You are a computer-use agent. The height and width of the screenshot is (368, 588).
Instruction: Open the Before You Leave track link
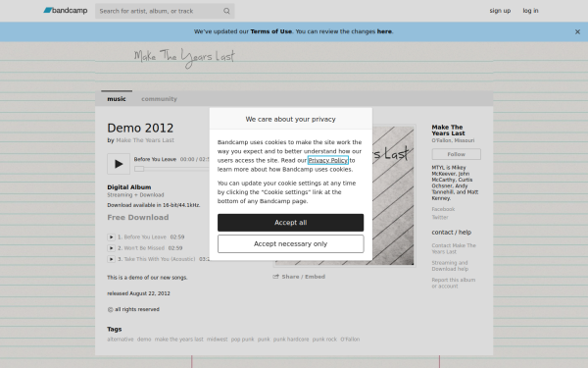pos(145,237)
